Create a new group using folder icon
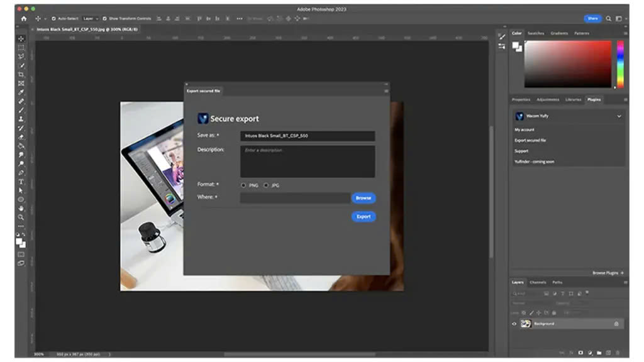The height and width of the screenshot is (362, 644). [599, 353]
